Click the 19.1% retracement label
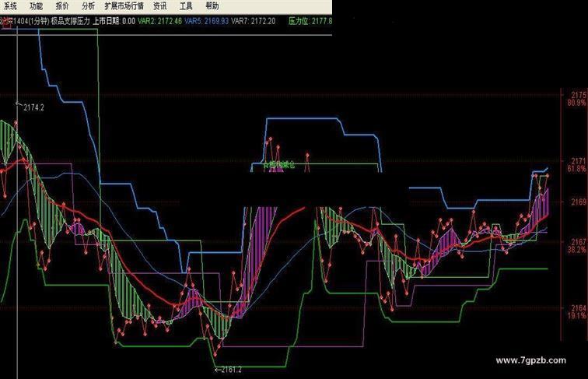 pos(577,316)
